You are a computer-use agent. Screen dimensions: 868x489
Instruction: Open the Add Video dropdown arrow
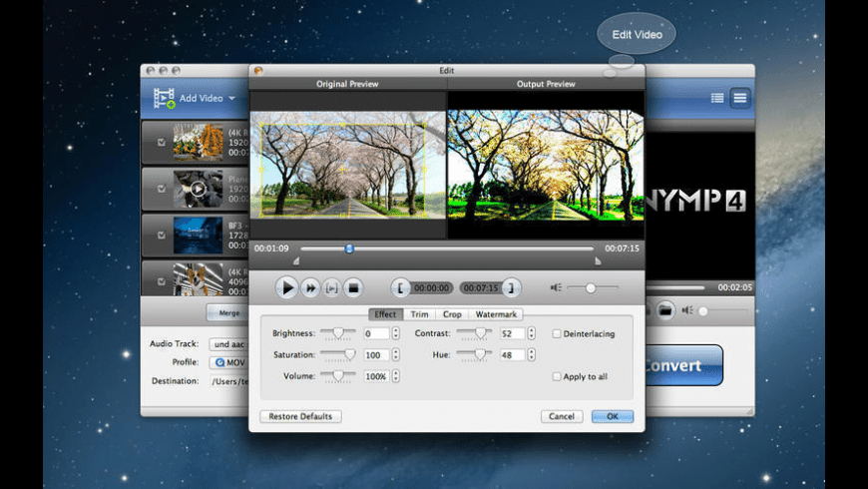[x=231, y=99]
